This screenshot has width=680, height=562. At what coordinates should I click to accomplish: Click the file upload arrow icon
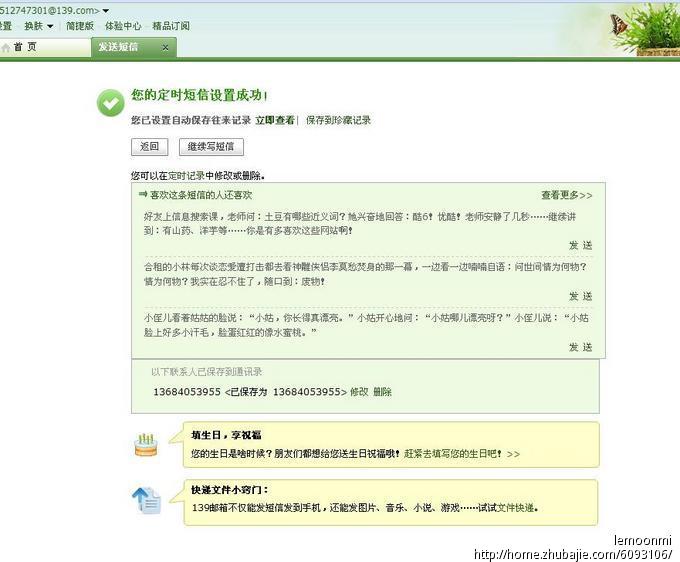tap(146, 500)
